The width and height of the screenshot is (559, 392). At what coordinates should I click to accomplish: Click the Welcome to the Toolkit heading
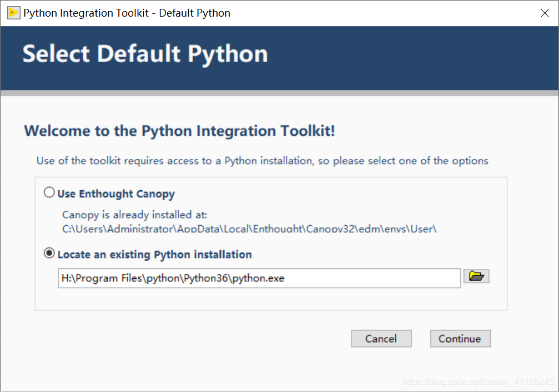(x=179, y=131)
